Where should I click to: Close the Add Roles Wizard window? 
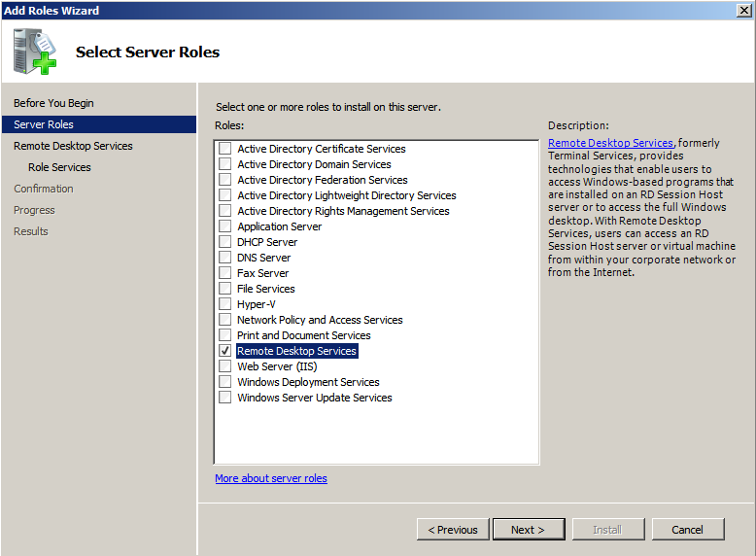744,10
